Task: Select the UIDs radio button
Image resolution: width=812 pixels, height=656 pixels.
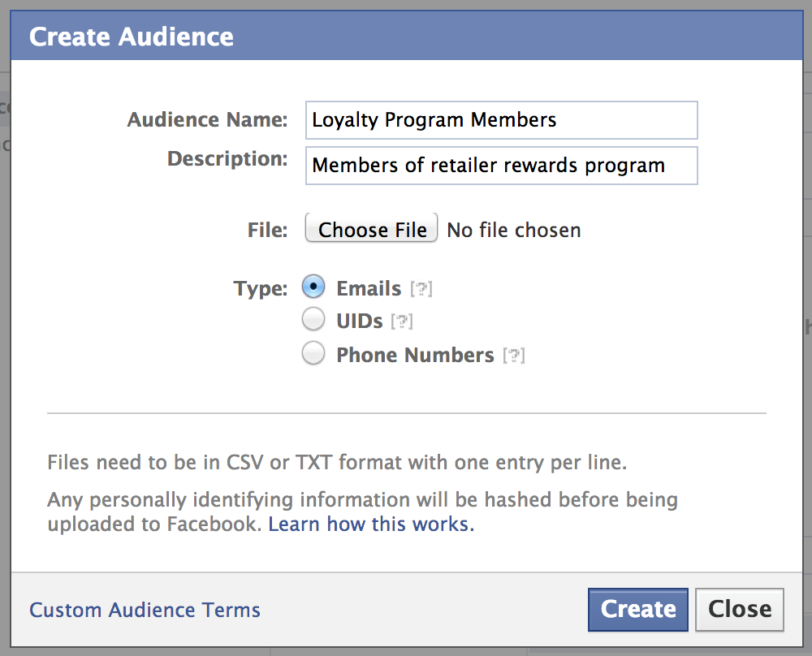Action: [313, 319]
